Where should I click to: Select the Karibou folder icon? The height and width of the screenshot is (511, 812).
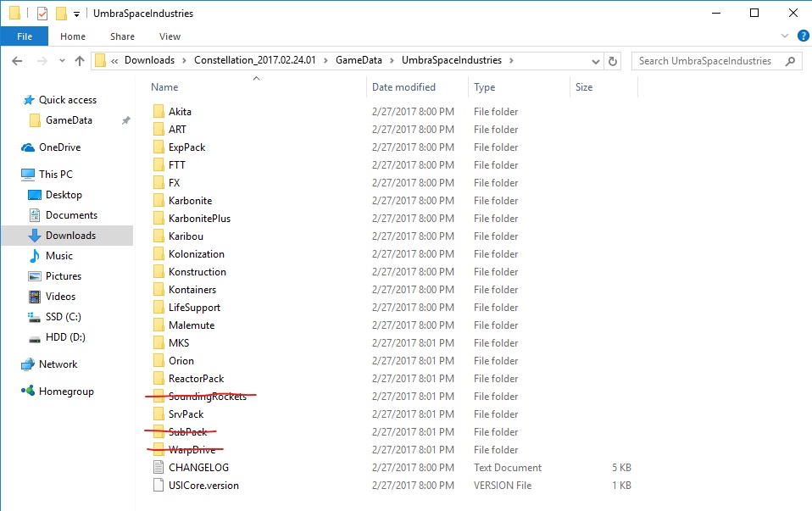coord(159,236)
